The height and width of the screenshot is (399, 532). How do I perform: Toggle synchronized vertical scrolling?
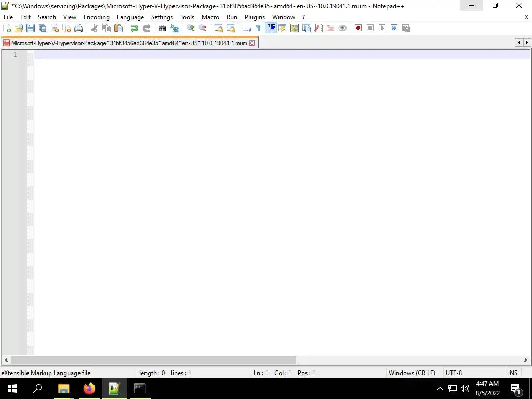(x=219, y=28)
